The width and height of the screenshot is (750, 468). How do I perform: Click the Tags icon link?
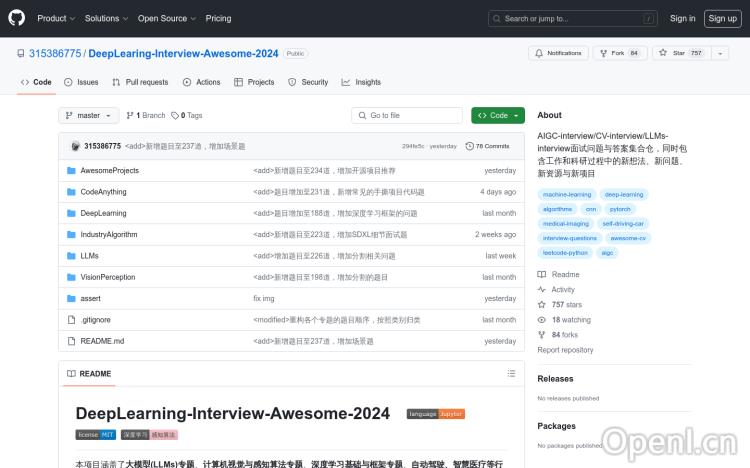point(187,116)
